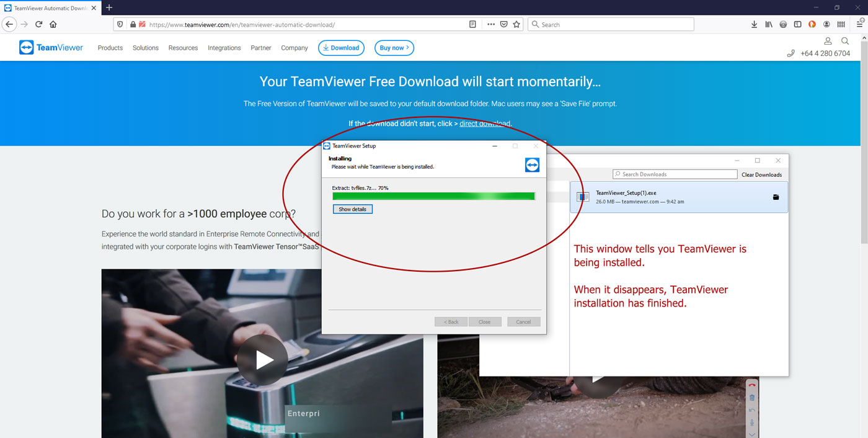Show site security padlock information

click(132, 24)
